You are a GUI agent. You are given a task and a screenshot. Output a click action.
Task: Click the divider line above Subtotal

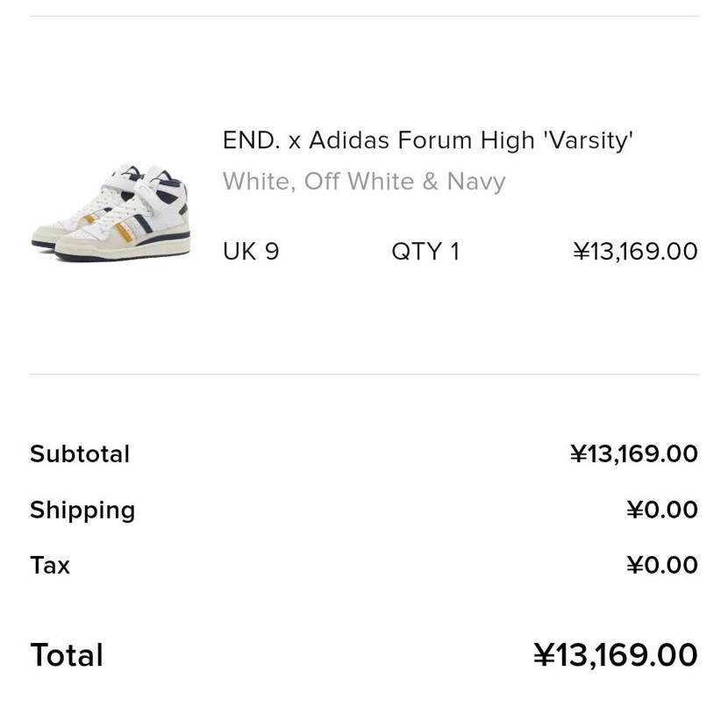point(364,375)
